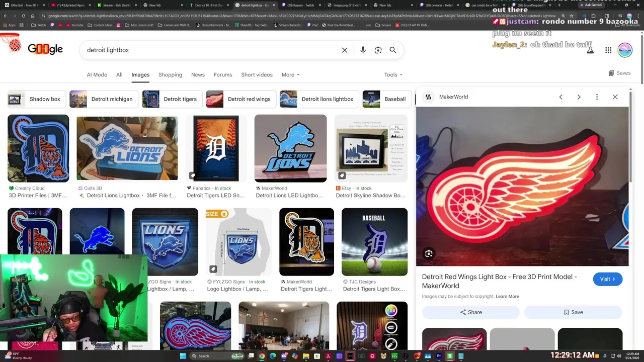Open the preview panel three-dot menu
Image resolution: width=644 pixels, height=362 pixels.
(597, 97)
